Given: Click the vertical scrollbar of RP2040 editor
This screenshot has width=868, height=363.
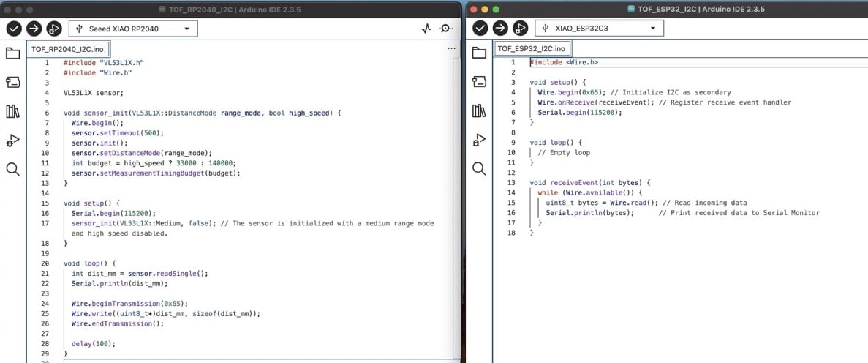Looking at the screenshot, I should click(457, 209).
